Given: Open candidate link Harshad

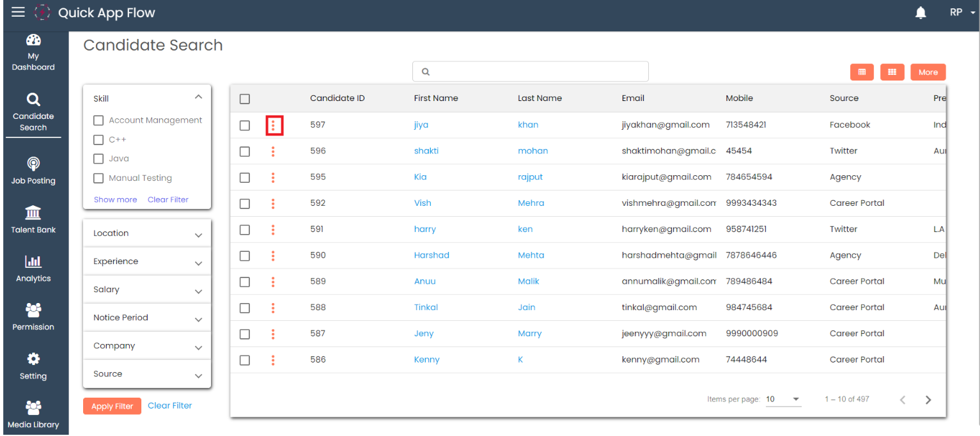Looking at the screenshot, I should [432, 255].
